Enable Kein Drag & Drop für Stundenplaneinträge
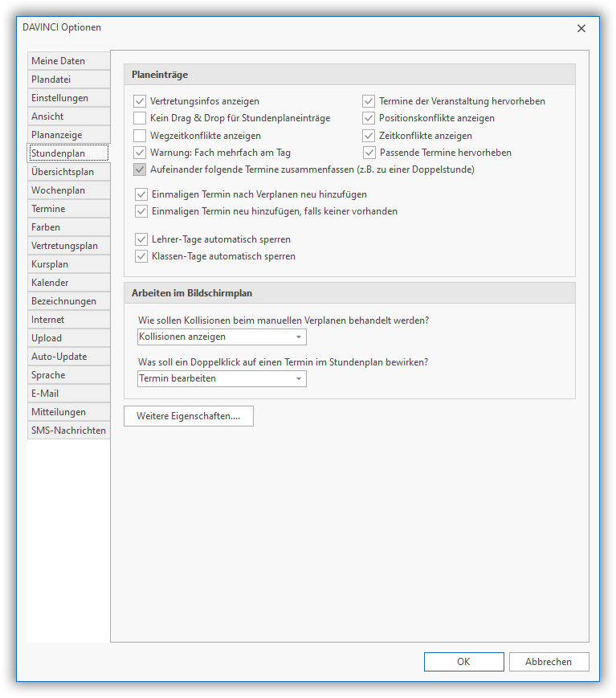Screen dimensions: 616x698 (x=141, y=118)
